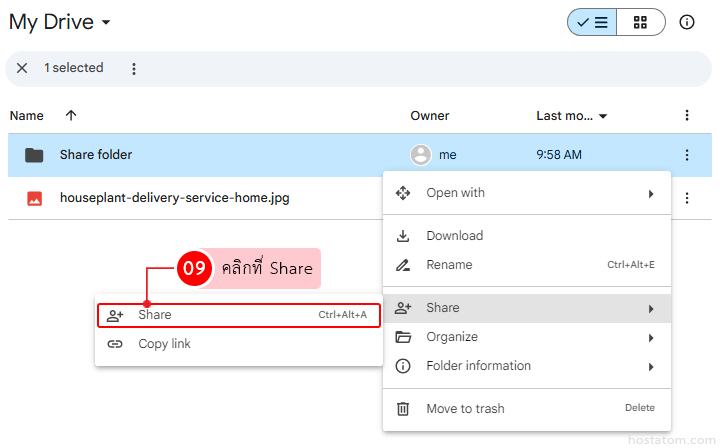Select Move to trash option
Image resolution: width=720 pixels, height=448 pixels.
526,408
